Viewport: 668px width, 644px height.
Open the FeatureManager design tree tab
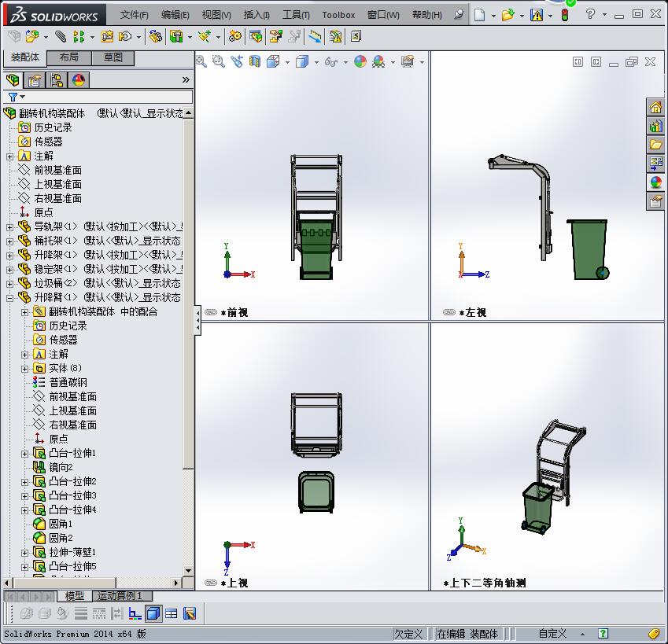pyautogui.click(x=13, y=80)
